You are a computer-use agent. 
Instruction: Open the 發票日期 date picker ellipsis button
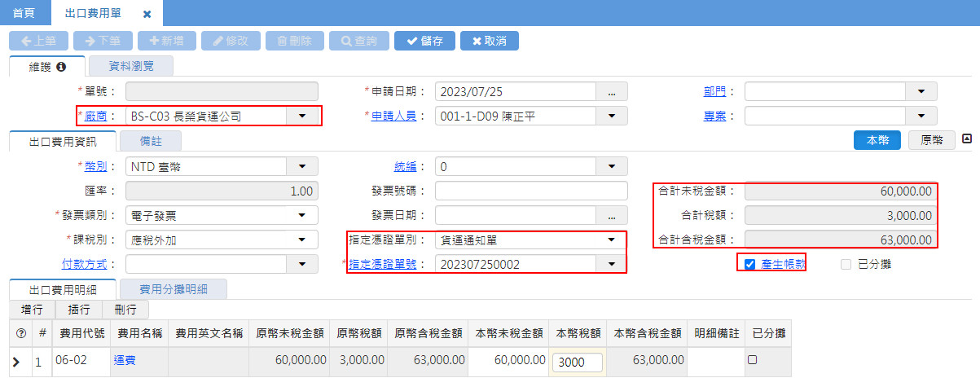coord(612,215)
